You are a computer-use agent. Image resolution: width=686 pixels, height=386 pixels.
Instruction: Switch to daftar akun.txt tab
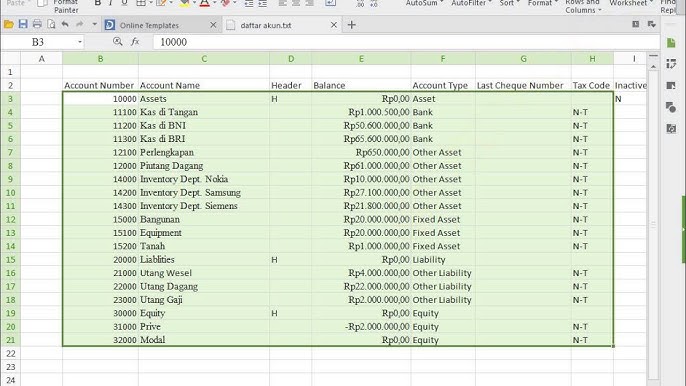point(266,25)
